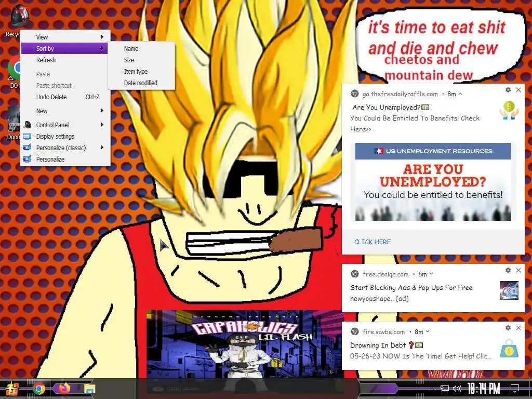
Task: Open the Start menu button
Action: 12,389
